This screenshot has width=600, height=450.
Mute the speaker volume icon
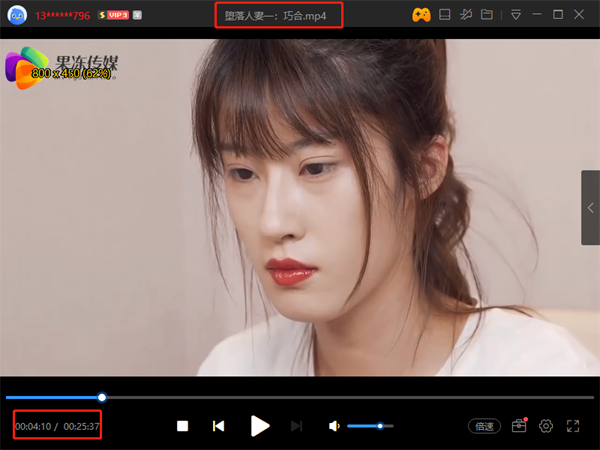click(334, 426)
